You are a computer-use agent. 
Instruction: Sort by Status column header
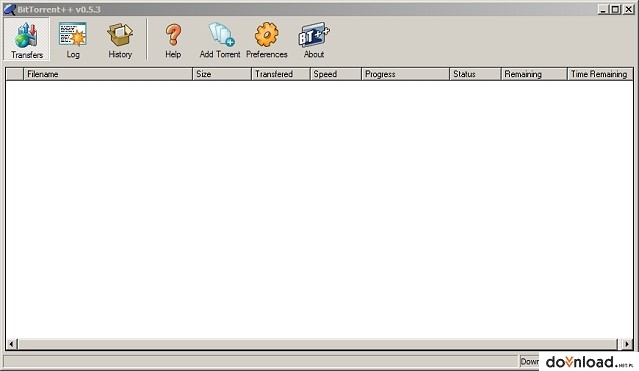click(475, 74)
